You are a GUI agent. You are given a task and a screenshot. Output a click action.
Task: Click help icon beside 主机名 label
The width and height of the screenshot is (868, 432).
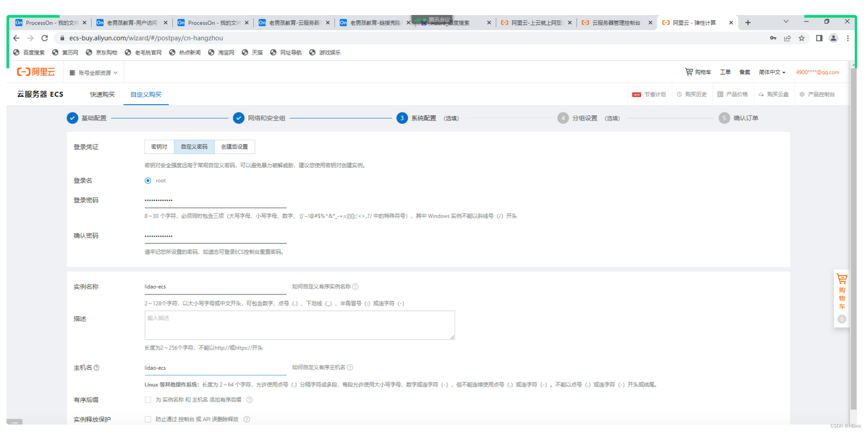[x=96, y=368]
